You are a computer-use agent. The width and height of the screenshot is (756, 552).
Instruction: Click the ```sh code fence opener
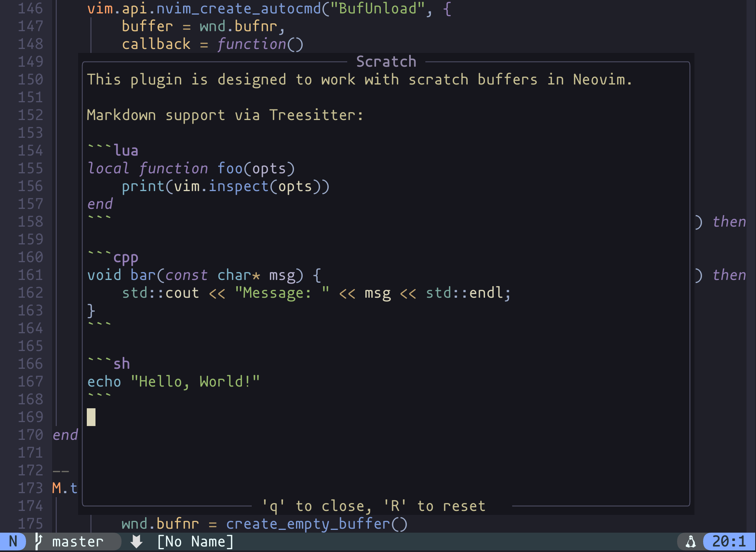coord(109,364)
